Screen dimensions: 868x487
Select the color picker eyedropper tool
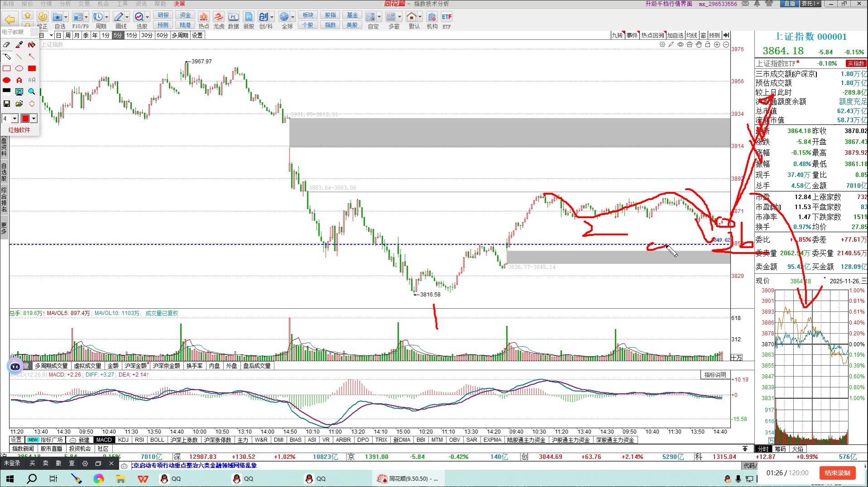19,45
